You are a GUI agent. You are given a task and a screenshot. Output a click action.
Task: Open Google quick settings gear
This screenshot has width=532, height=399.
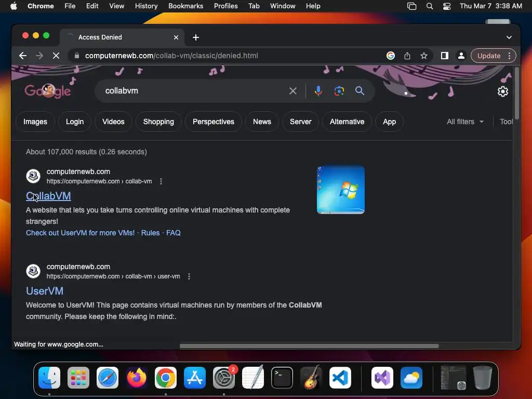tap(502, 91)
